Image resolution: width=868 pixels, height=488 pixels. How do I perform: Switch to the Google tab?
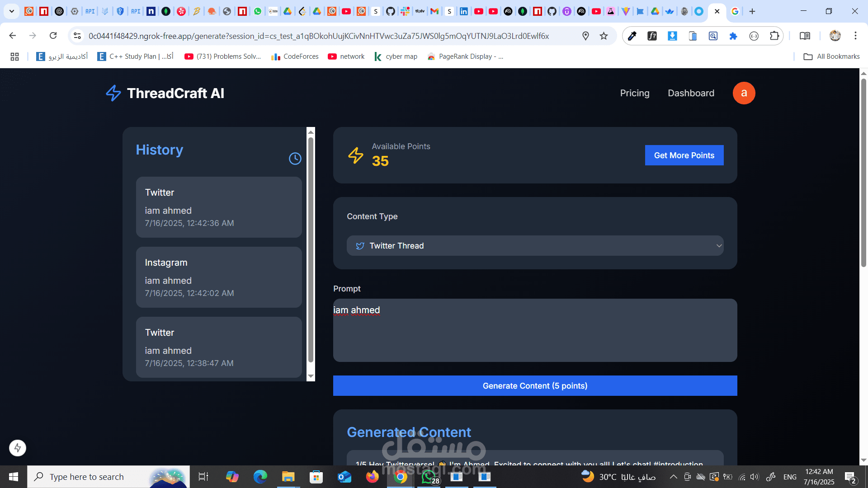(x=735, y=11)
